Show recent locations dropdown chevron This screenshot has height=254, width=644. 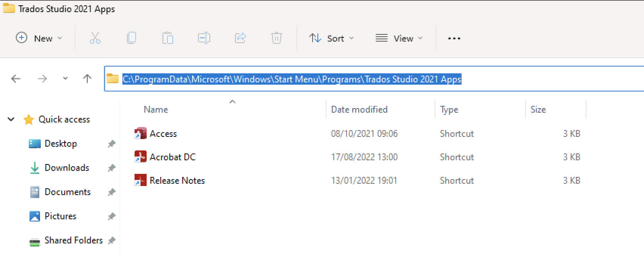click(x=65, y=79)
